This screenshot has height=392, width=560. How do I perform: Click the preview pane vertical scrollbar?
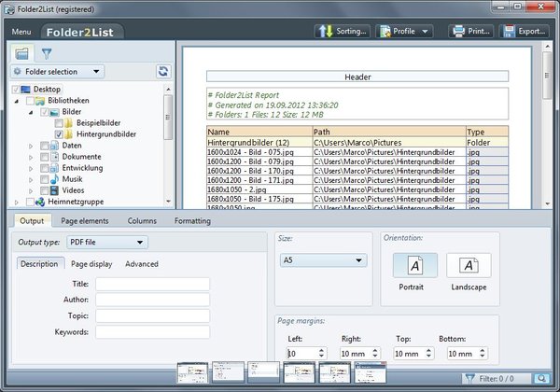coord(547,125)
